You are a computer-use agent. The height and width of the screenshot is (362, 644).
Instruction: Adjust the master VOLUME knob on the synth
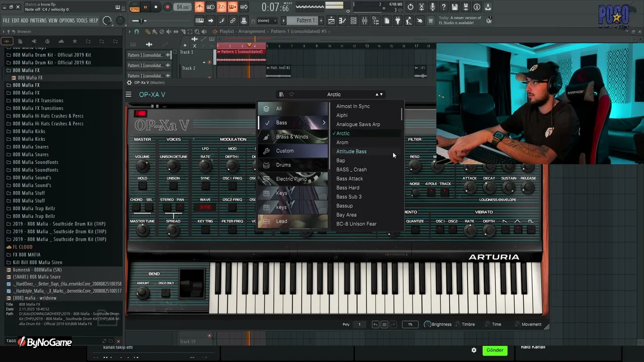(x=142, y=165)
